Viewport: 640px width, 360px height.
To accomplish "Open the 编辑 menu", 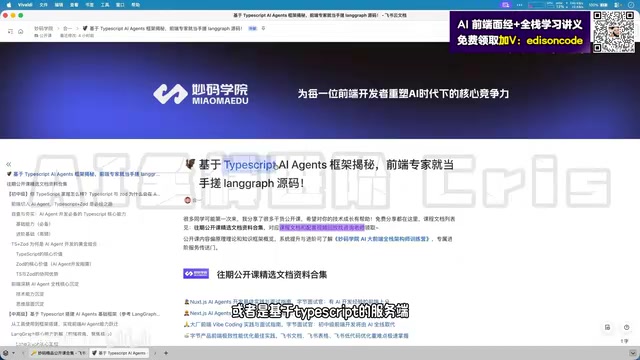I will click(59, 5).
